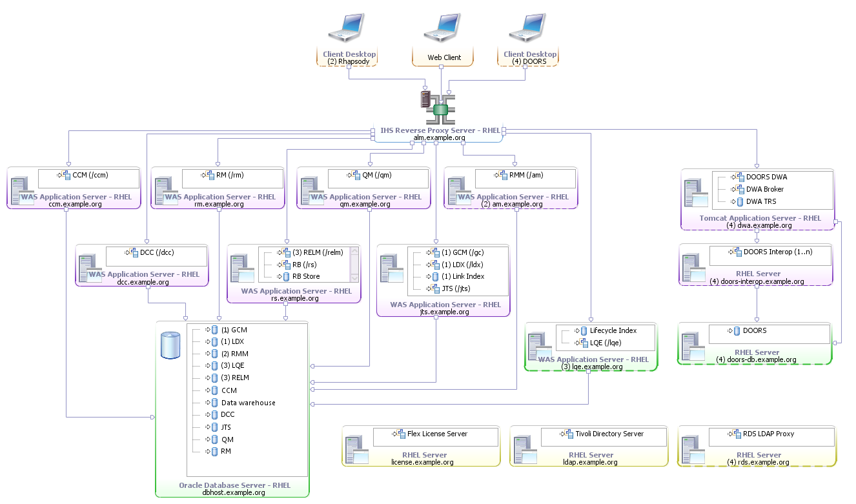Click the license.example.org server icon

point(357,450)
